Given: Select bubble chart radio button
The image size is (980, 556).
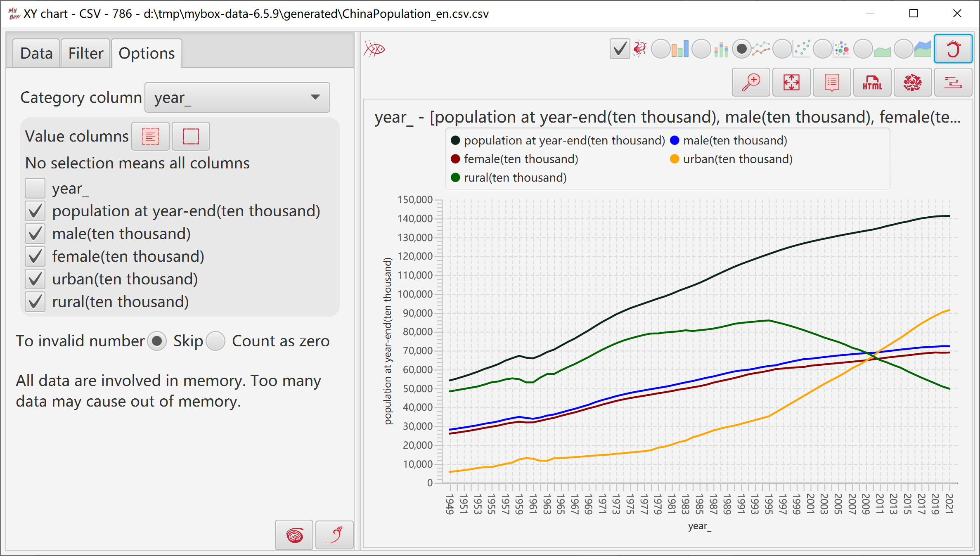Looking at the screenshot, I should (822, 49).
